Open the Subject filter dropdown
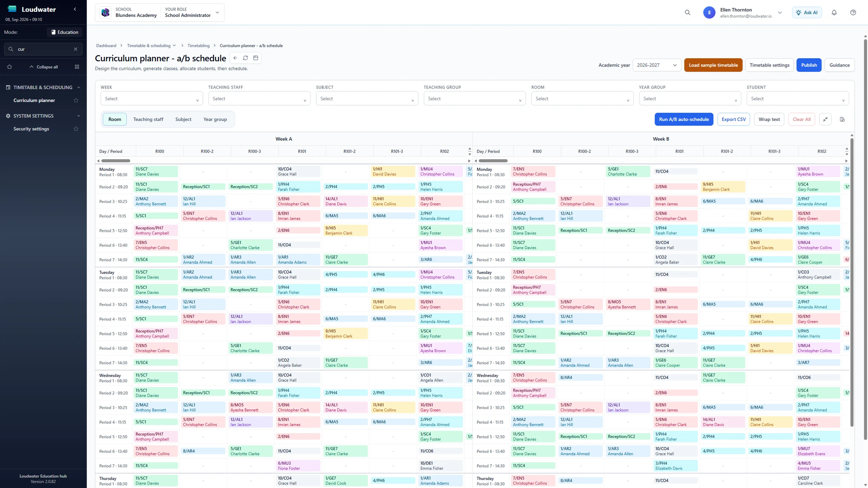 coord(367,99)
